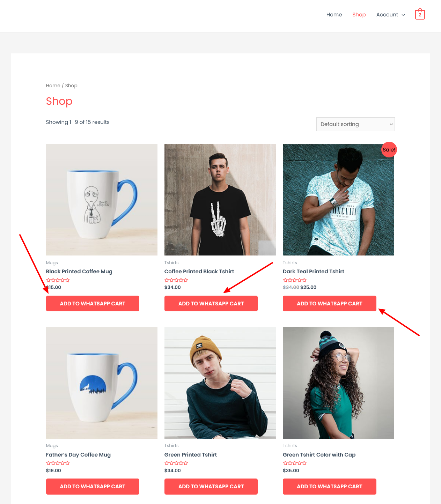Open the Father's Day Coffee Mug product image
441x504 pixels.
pyautogui.click(x=102, y=383)
